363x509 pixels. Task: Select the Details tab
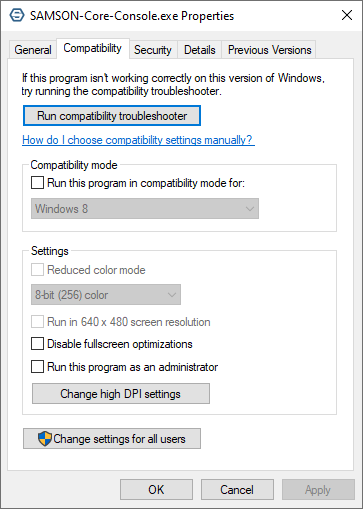(200, 50)
